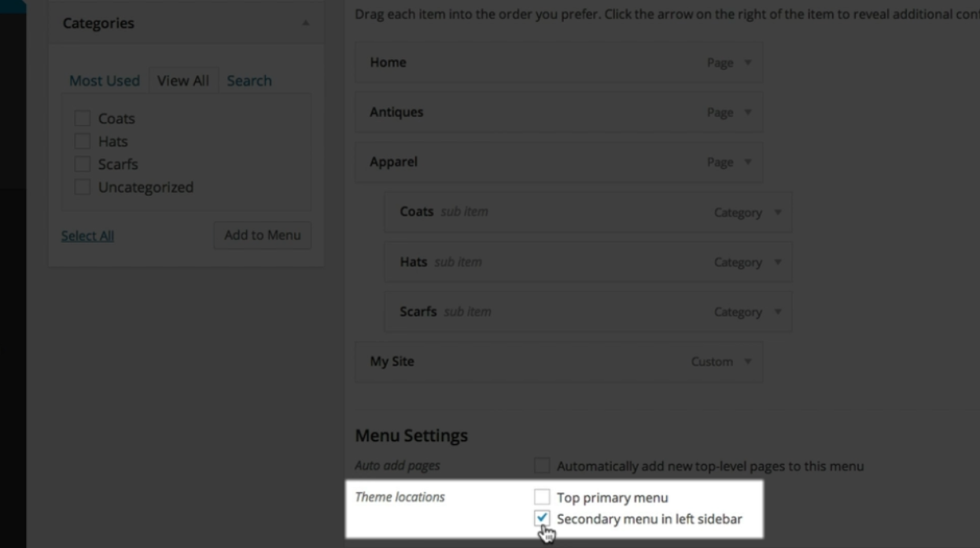Viewport: 980px width, 548px height.
Task: Check the Hats category checkbox
Action: pos(83,142)
